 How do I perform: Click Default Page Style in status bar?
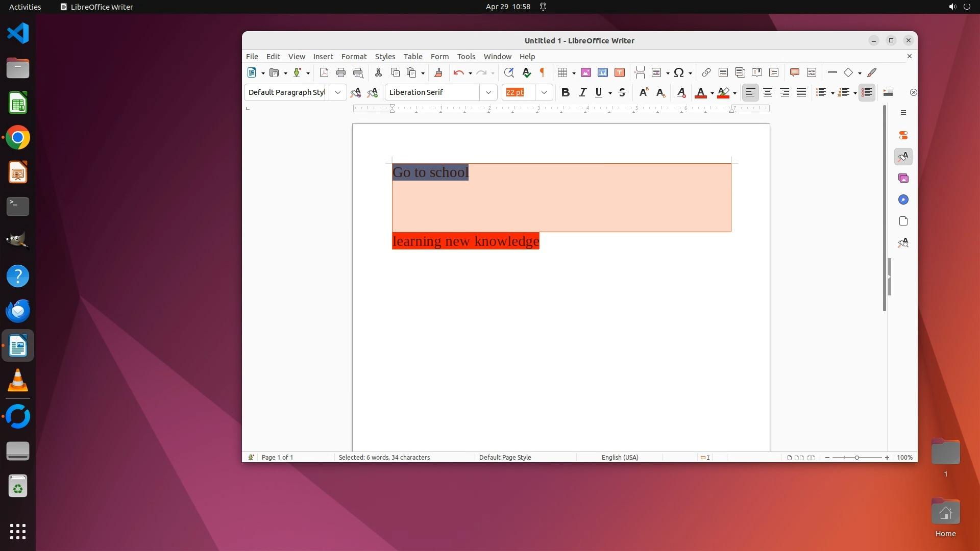[505, 457]
